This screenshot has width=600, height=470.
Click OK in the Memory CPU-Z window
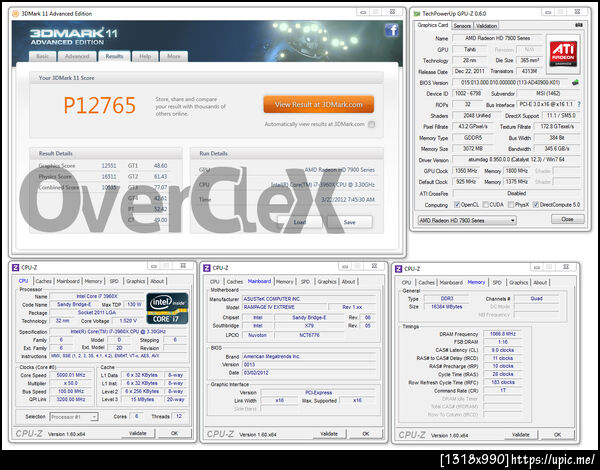[x=558, y=434]
